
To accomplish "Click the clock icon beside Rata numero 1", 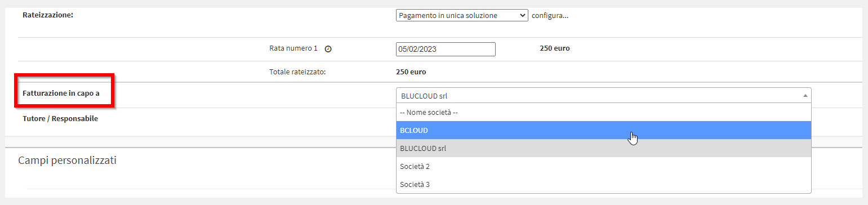I will 328,49.
